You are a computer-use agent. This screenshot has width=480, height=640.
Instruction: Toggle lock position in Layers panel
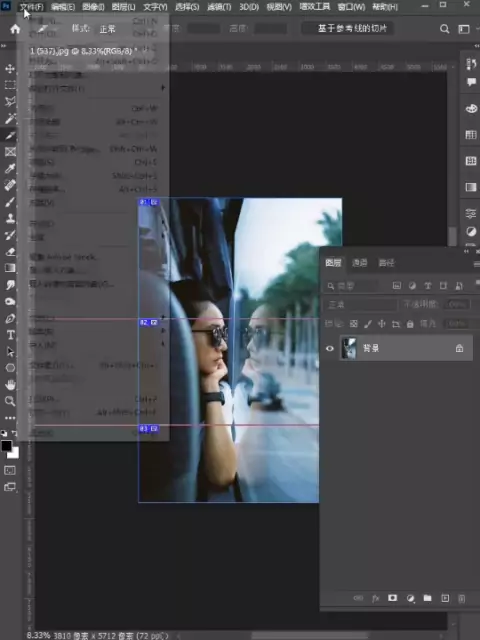382,324
